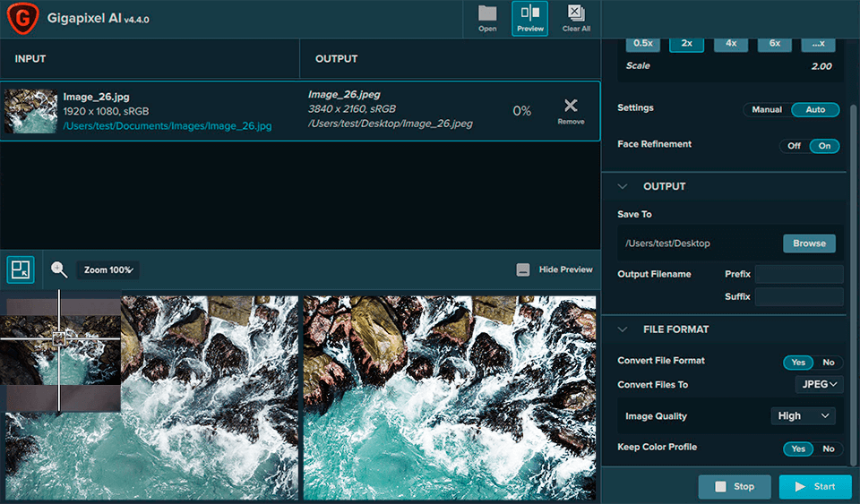Viewport: 860px width, 504px height.
Task: Click the output filename Image_26.jpeg
Action: click(344, 95)
